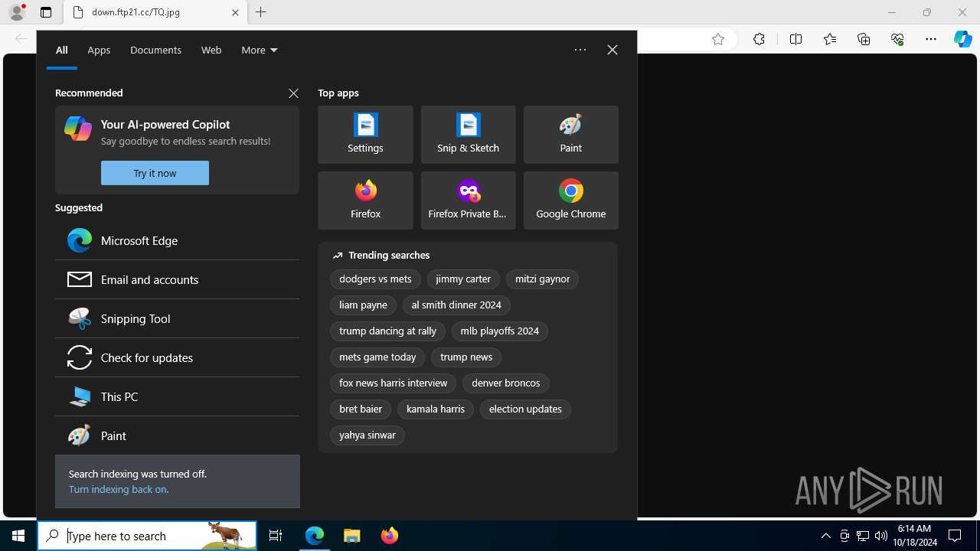Screen dimensions: 980x551
Task: Close the search panel
Action: pyautogui.click(x=612, y=50)
